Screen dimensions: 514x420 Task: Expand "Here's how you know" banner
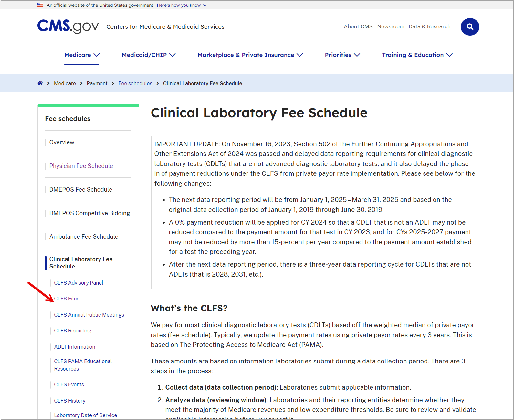pyautogui.click(x=182, y=5)
